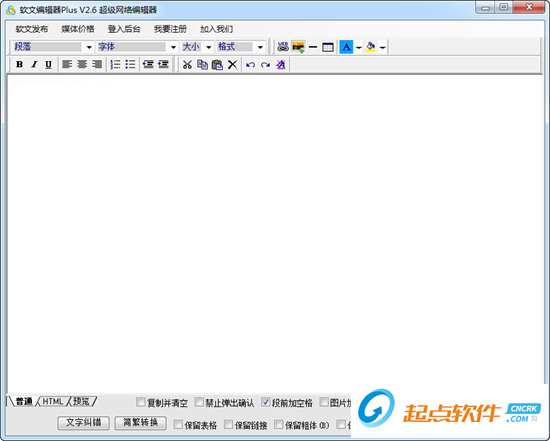Image resolution: width=550 pixels, height=441 pixels.
Task: Align text to the right
Action: (x=97, y=65)
